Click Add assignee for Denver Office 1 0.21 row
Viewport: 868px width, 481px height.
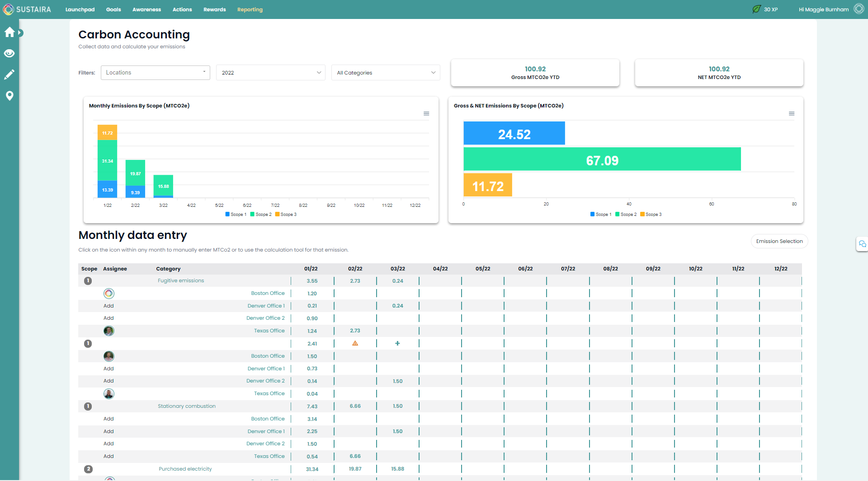tap(108, 306)
